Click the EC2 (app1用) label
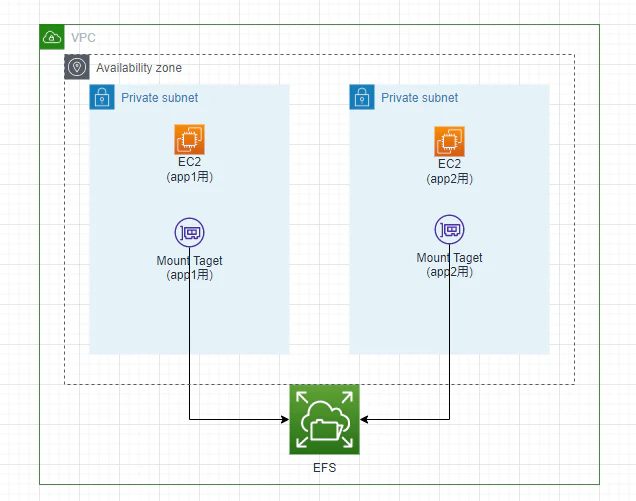Viewport: 636px width, 501px height. pos(189,169)
